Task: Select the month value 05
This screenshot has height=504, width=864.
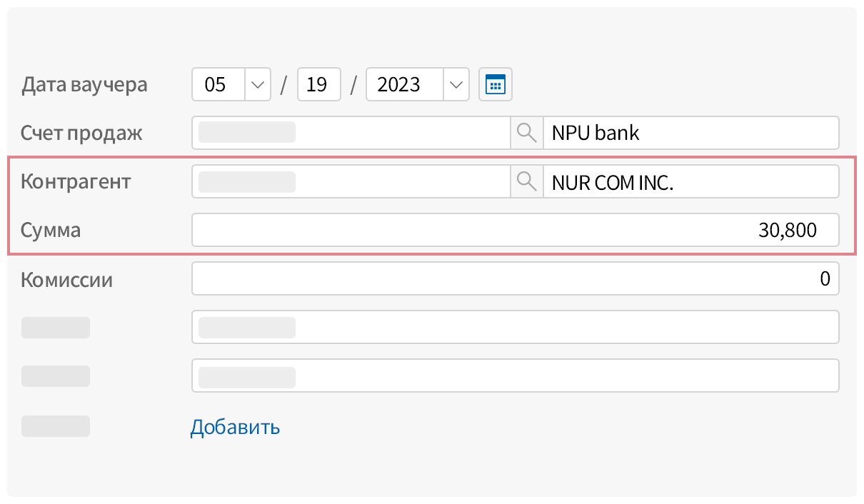Action: coord(218,85)
